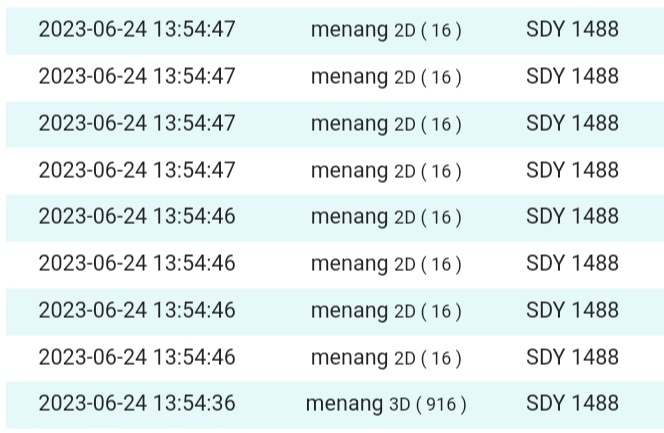Image resolution: width=664 pixels, height=433 pixels.
Task: Select "menang 2D" in the third 13:54:46 row
Action: click(386, 310)
